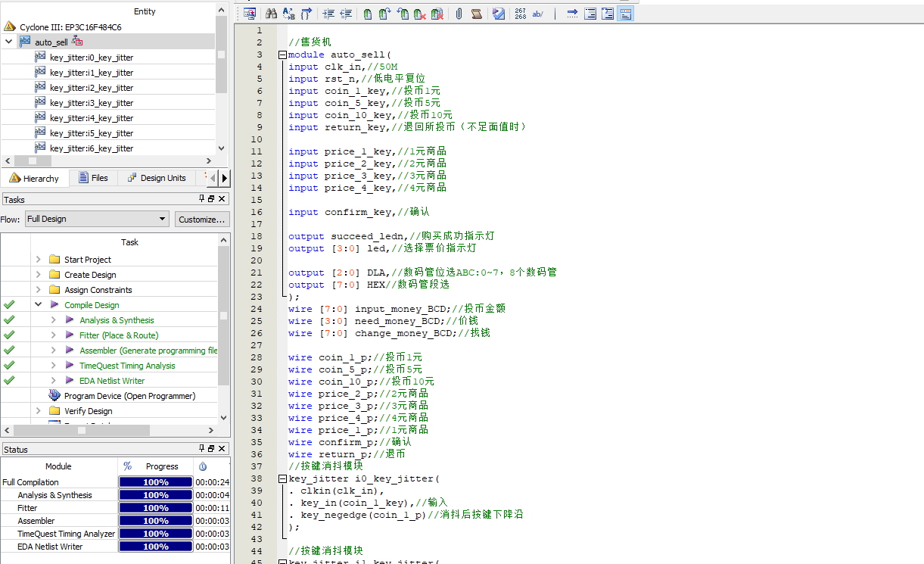
Task: Click the single bookmark icon with red X
Action: 419,14
